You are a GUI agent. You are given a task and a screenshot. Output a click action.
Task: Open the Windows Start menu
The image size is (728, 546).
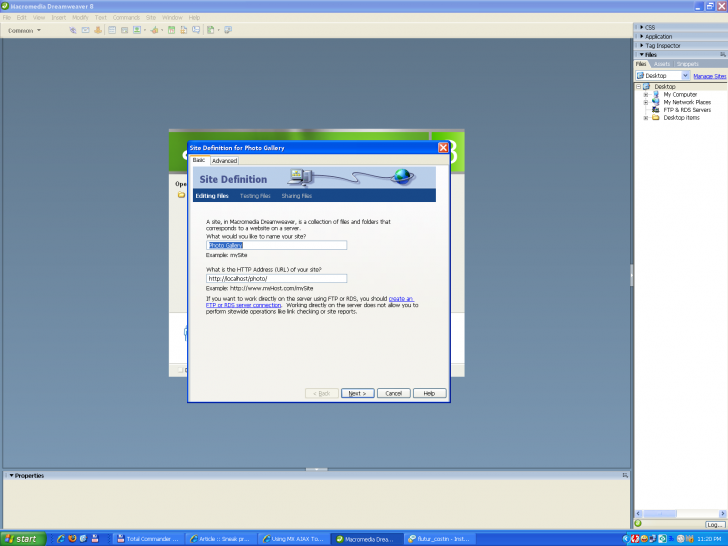(23, 539)
